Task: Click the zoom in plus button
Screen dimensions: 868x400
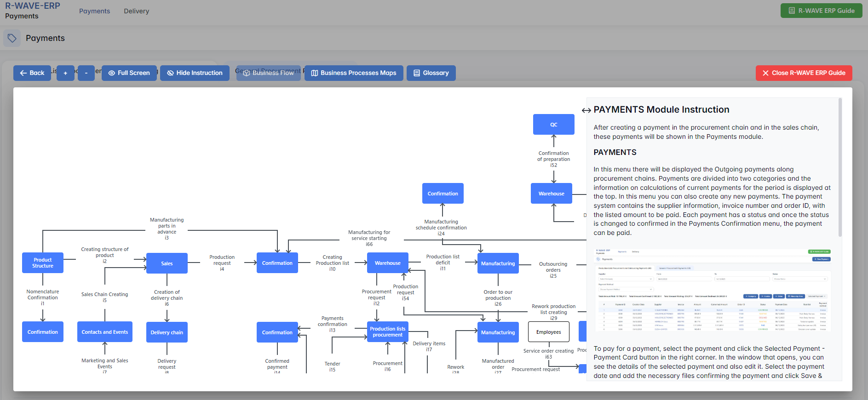Action: pyautogui.click(x=65, y=73)
